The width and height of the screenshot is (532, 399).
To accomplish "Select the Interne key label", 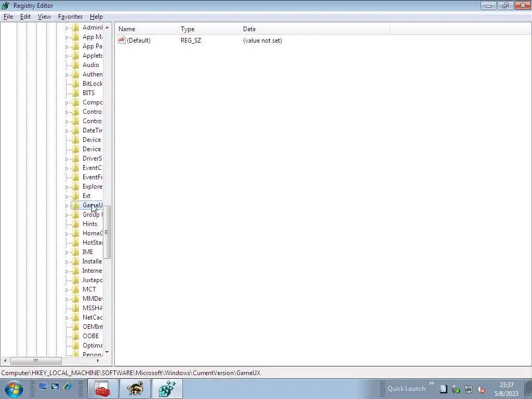I will click(x=92, y=271).
